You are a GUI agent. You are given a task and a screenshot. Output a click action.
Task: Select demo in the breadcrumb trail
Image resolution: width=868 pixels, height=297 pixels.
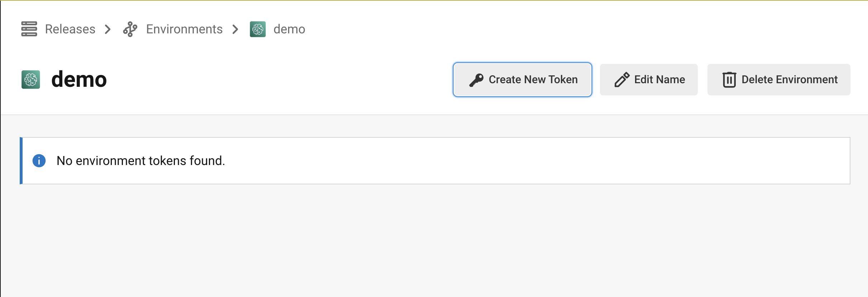click(289, 29)
